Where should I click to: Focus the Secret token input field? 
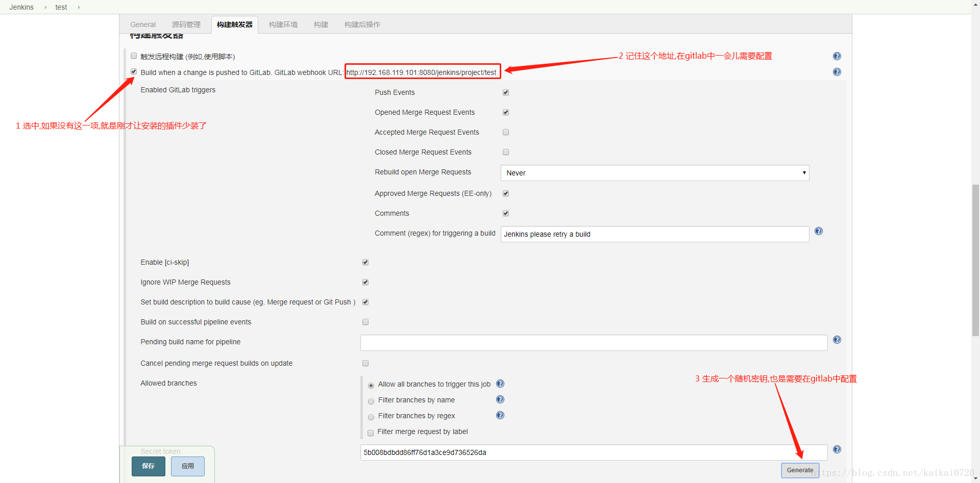click(594, 452)
